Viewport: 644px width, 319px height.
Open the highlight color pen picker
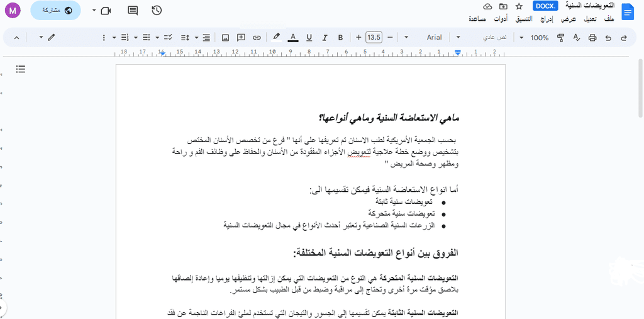tap(277, 38)
